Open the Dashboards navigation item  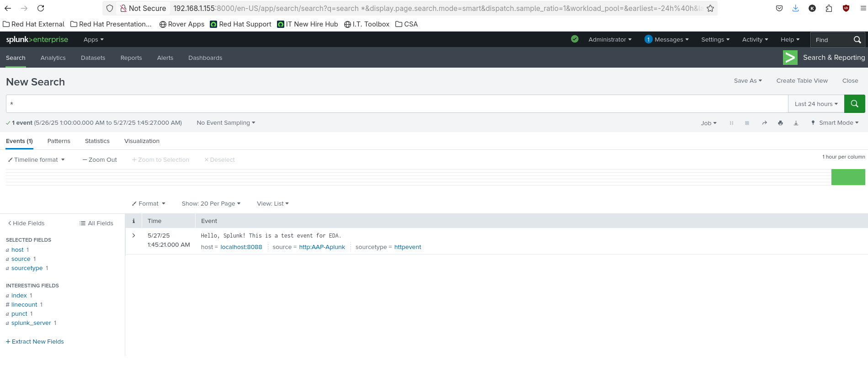pyautogui.click(x=205, y=58)
